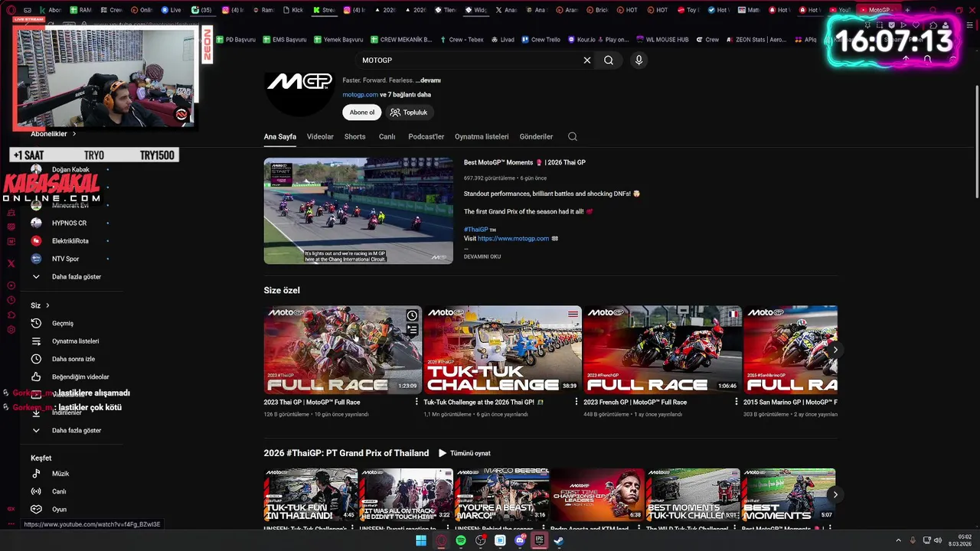980x551 pixels.
Task: Open the Crew Trello bookmark
Action: click(541, 40)
